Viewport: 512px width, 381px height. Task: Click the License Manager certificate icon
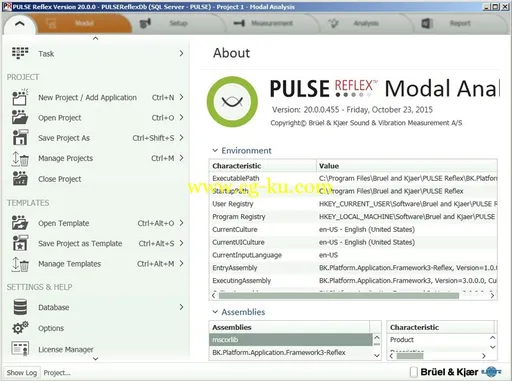(x=20, y=349)
